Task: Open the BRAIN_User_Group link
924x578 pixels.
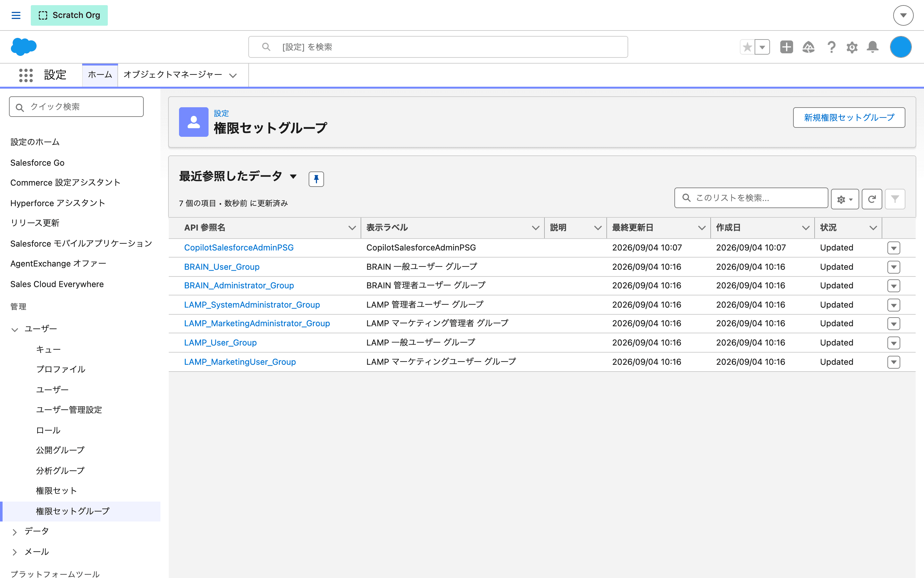Action: (221, 267)
